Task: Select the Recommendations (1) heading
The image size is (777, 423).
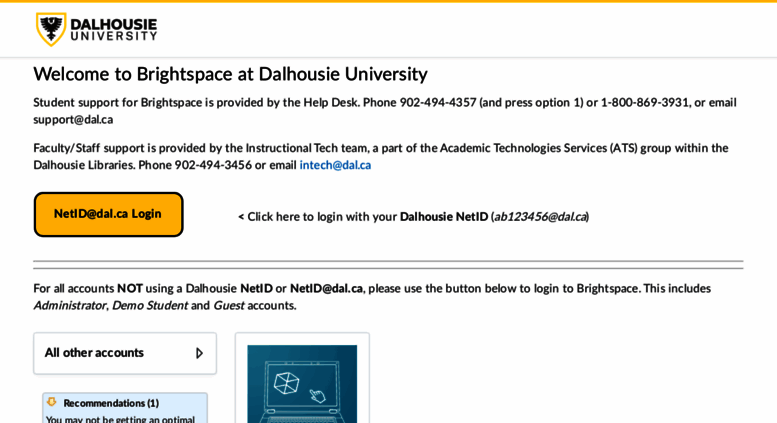Action: tap(111, 403)
